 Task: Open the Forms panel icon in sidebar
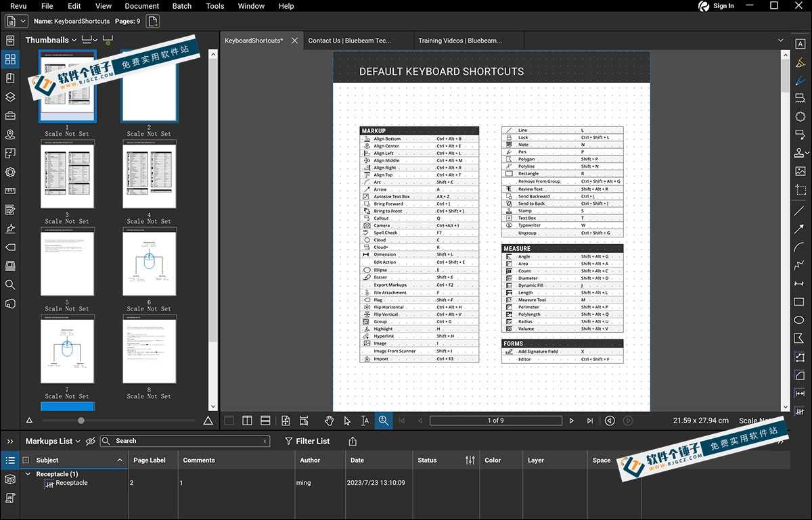(x=10, y=210)
